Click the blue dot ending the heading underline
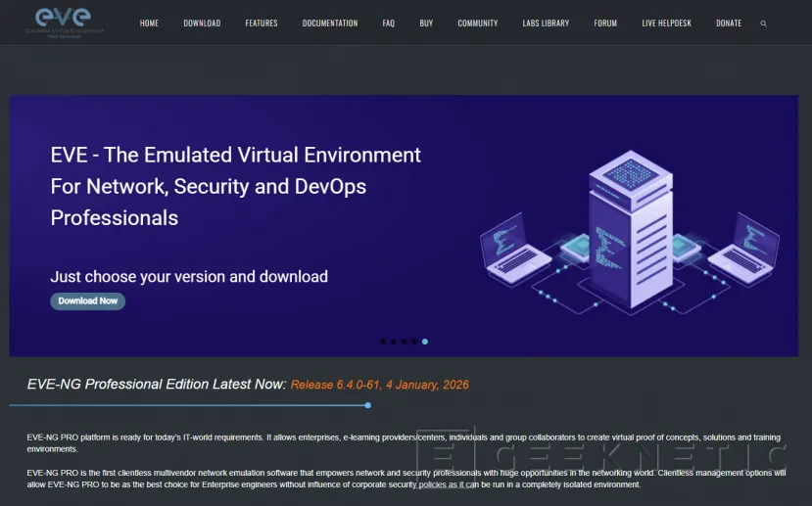812x506 pixels. point(367,405)
